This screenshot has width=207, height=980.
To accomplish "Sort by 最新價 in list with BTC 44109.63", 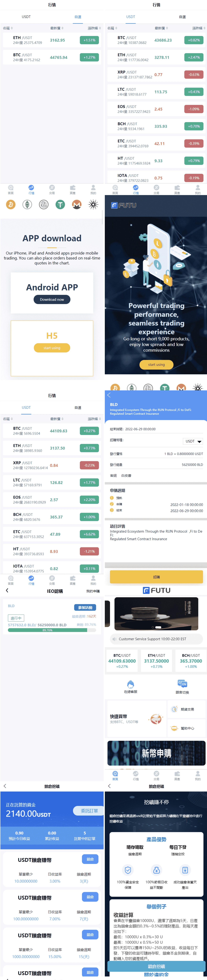I will (57, 419).
